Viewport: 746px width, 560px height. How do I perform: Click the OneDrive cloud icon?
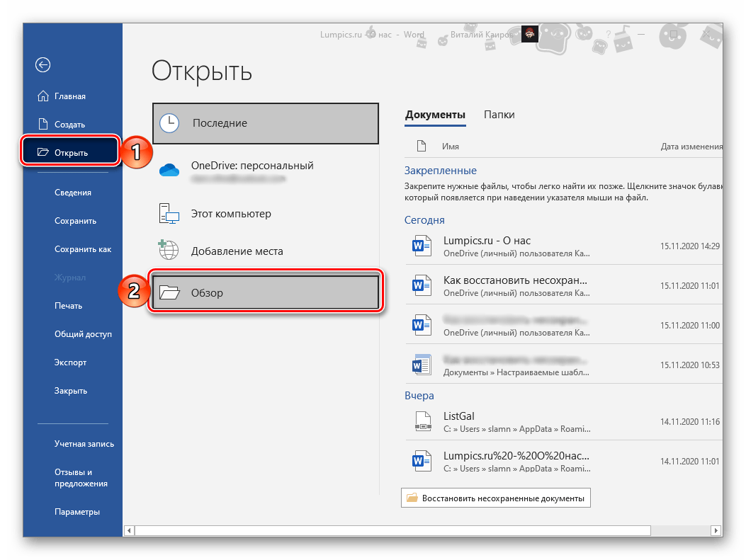point(169,171)
